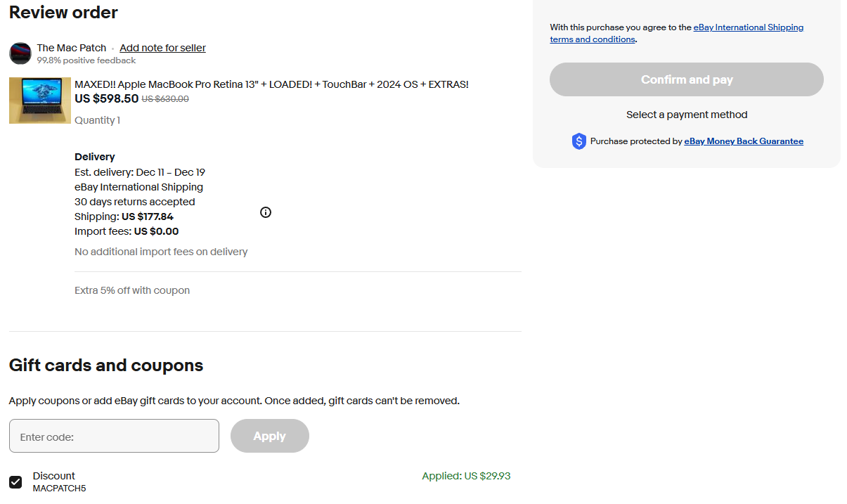This screenshot has width=847, height=504.
Task: Select the MacBook Pro listing title
Action: click(x=271, y=84)
